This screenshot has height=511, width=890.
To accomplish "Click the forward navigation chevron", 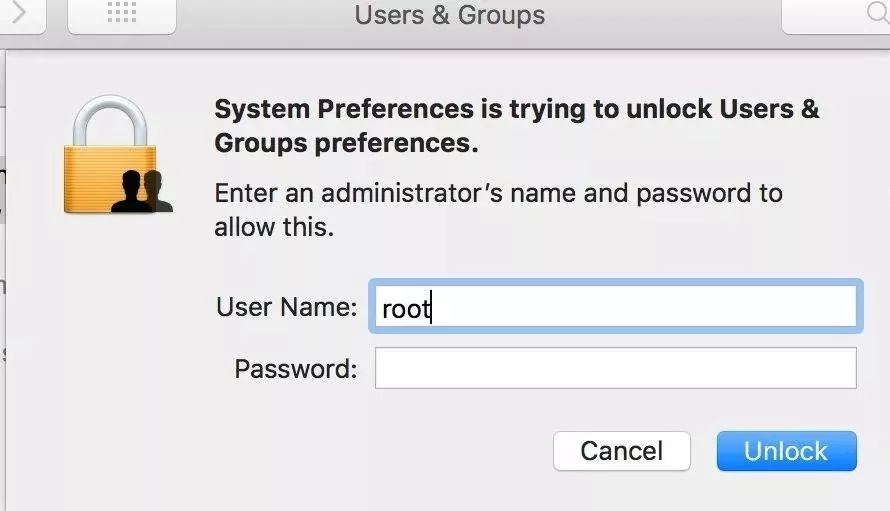I will pyautogui.click(x=18, y=14).
